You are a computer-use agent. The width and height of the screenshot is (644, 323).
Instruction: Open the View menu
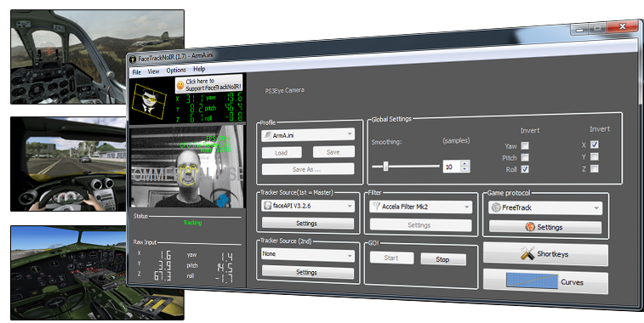pyautogui.click(x=153, y=71)
